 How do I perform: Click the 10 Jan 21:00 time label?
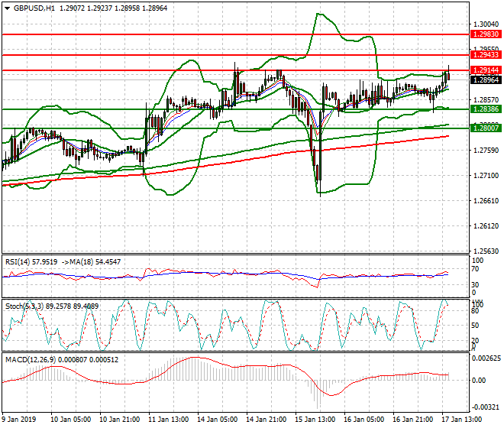tap(120, 420)
